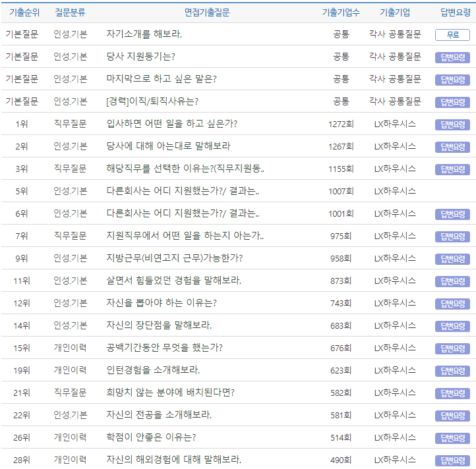Viewport: 476px width, 469px height.
Task: Select question 희망치 않는 분야에 배치된다면?
Action: (x=170, y=393)
